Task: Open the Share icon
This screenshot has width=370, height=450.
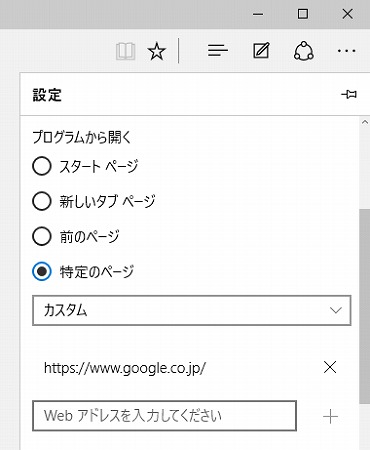Action: (304, 51)
